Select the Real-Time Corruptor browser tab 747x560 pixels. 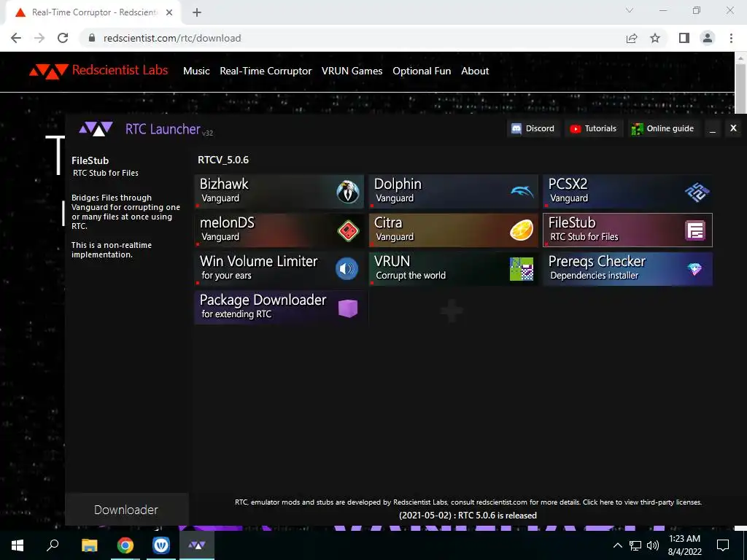click(93, 12)
